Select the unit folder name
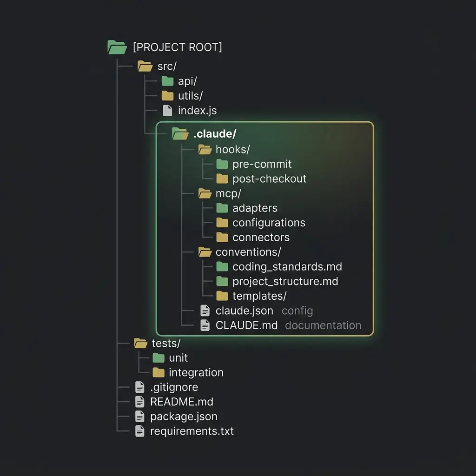476x476 pixels. [x=178, y=358]
